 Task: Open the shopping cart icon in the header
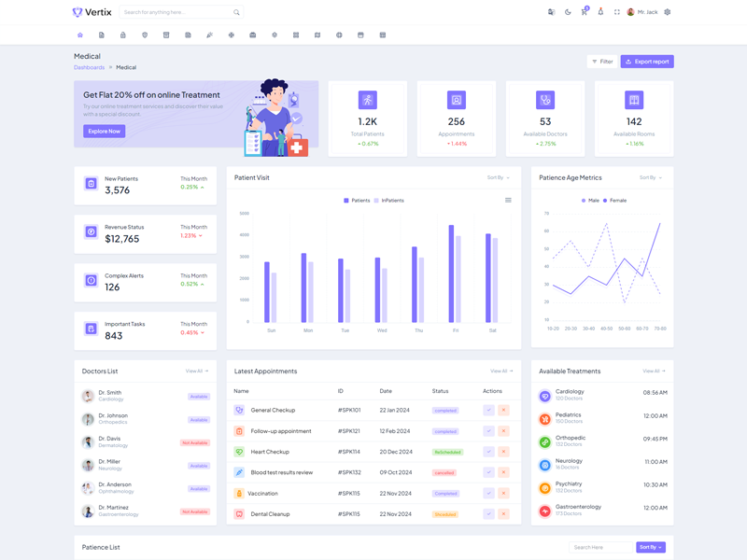point(585,12)
